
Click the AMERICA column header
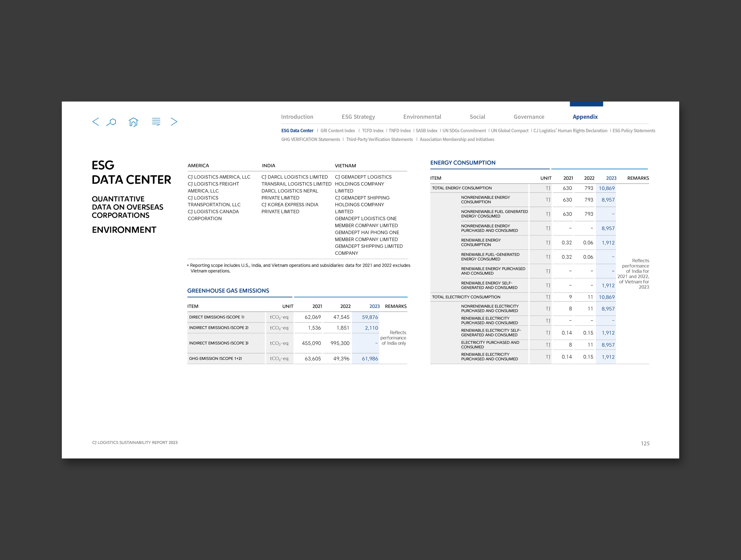coord(198,166)
